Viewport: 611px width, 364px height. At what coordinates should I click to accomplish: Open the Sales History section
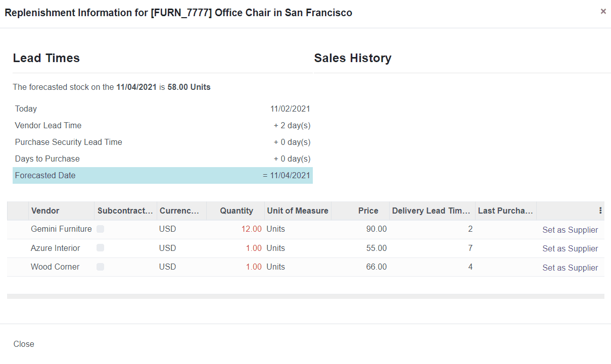[x=353, y=58]
